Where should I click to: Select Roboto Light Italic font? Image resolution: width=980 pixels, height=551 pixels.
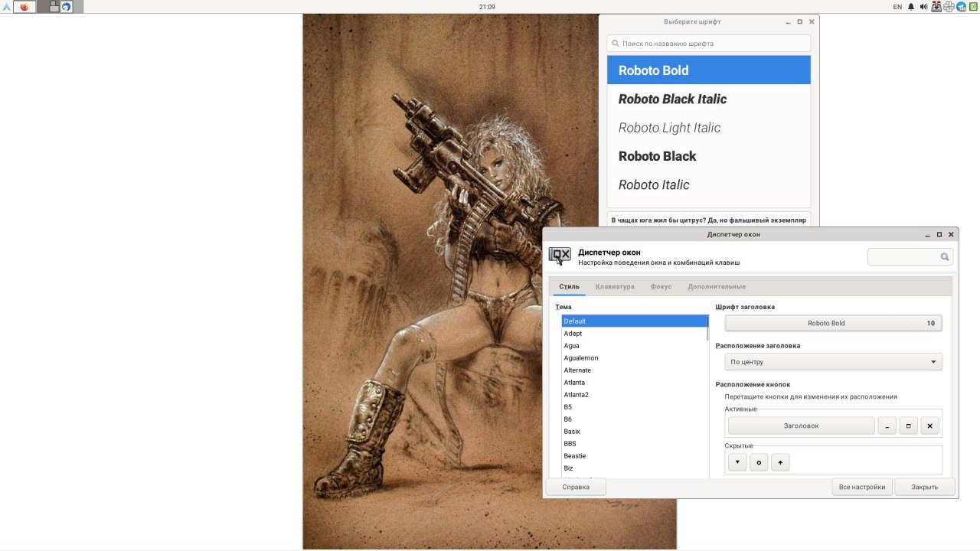tap(709, 128)
